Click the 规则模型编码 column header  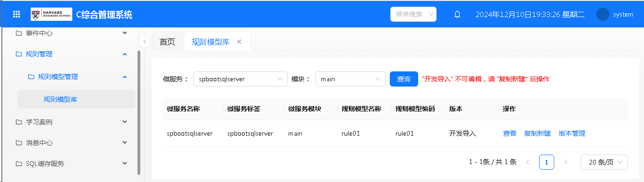tap(415, 109)
